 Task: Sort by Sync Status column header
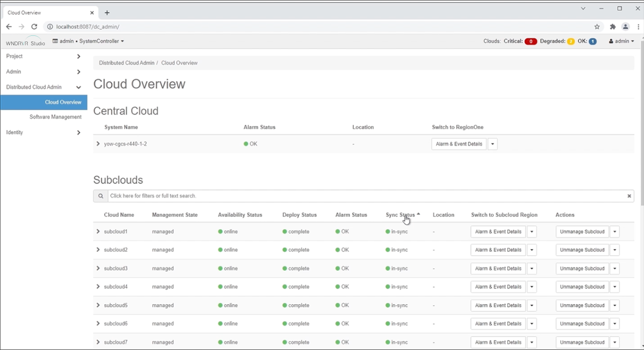[400, 215]
